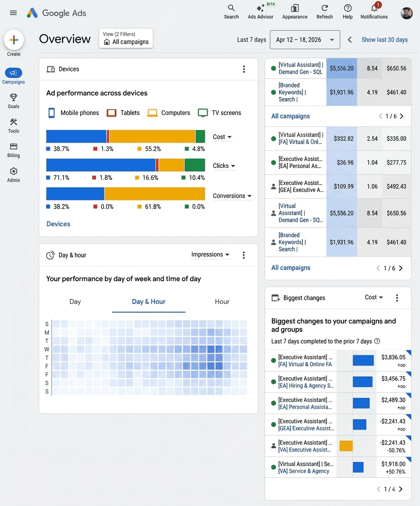Viewport: 420px width, 506px height.
Task: Open Tools in the sidebar
Action: click(13, 126)
